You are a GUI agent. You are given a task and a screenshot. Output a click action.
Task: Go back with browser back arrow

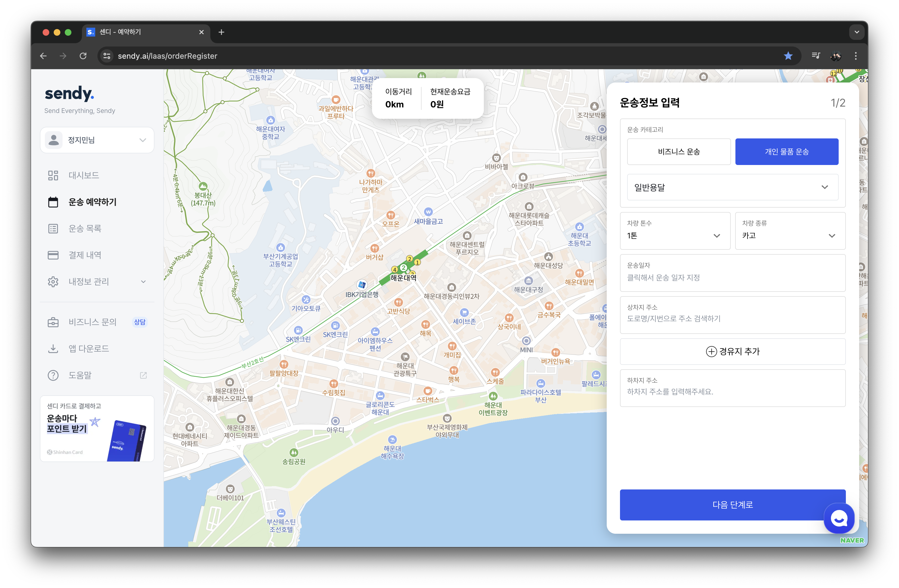coord(43,56)
